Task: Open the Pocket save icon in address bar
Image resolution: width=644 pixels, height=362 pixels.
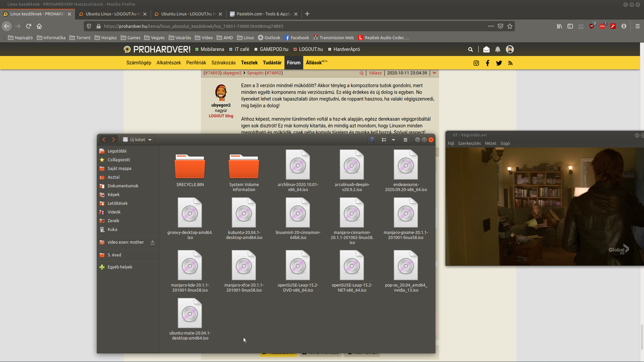Action: point(500,26)
